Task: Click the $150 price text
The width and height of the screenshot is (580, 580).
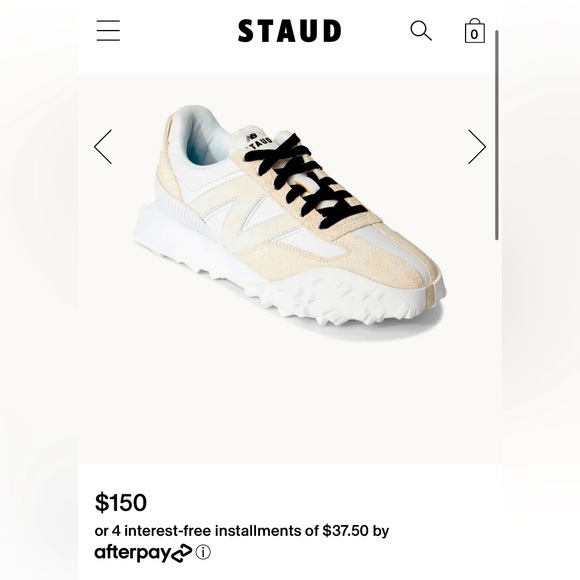Action: tap(121, 502)
